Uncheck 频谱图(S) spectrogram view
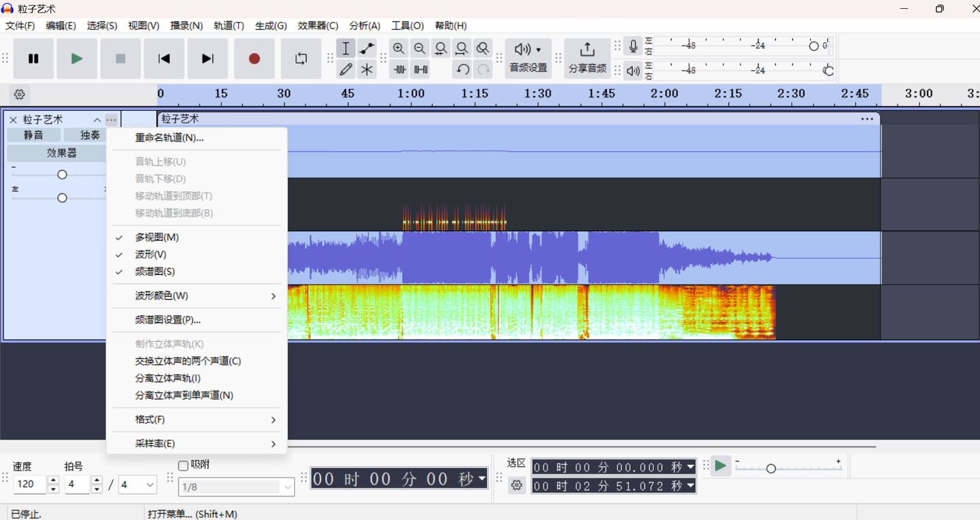This screenshot has width=980, height=520. pos(155,272)
